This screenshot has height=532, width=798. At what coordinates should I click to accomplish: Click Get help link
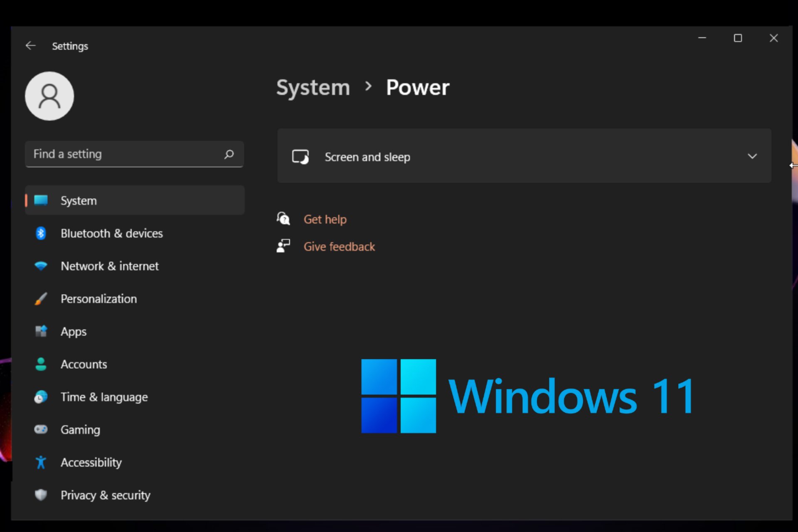[x=325, y=219]
